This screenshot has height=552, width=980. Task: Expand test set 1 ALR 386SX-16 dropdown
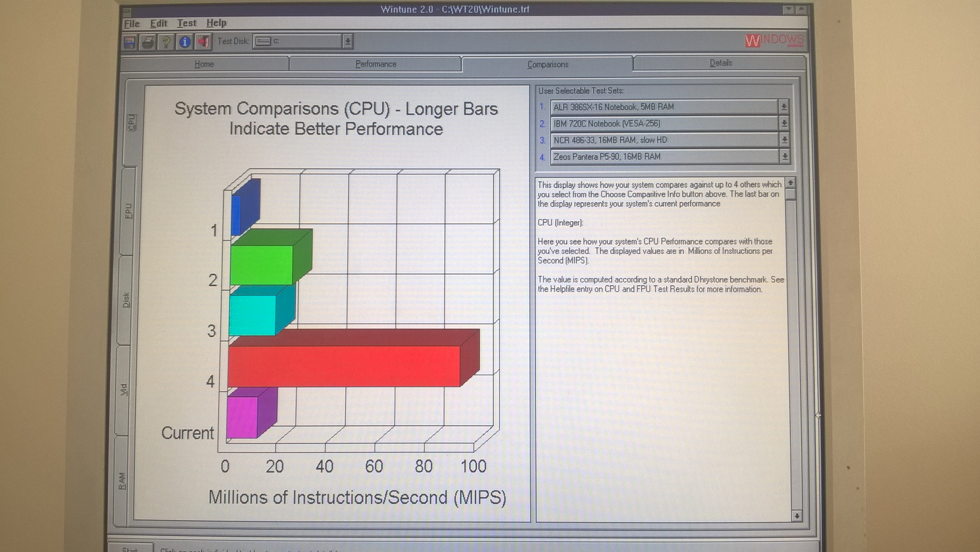click(x=784, y=107)
